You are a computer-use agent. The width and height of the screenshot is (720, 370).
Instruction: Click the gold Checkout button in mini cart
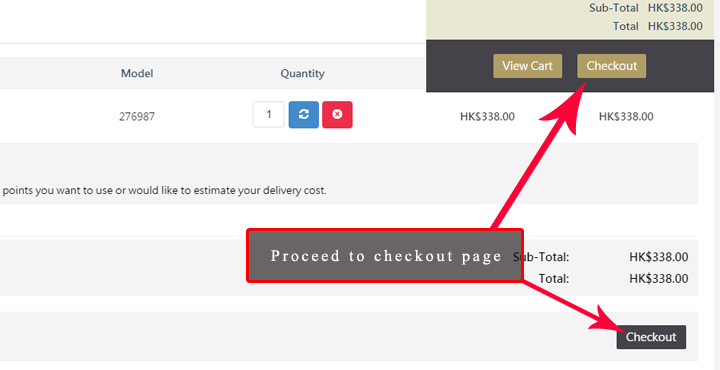(x=612, y=66)
